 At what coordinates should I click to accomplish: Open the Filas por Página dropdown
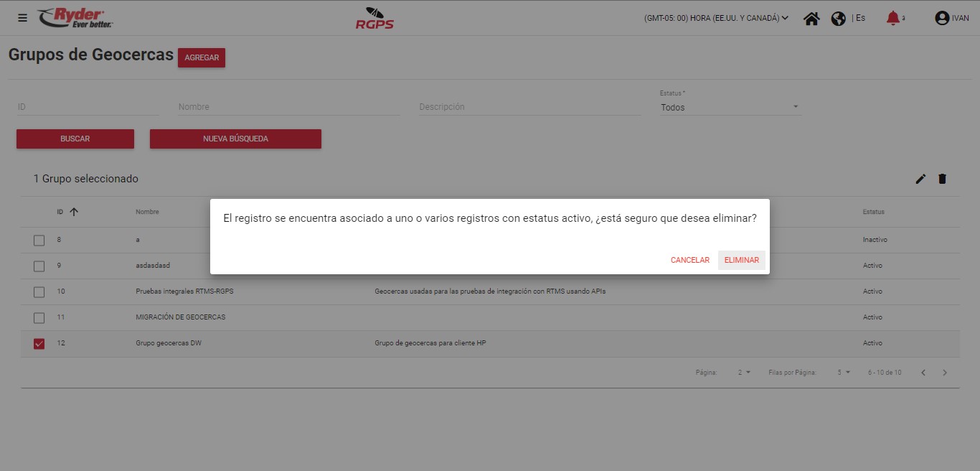coord(843,373)
